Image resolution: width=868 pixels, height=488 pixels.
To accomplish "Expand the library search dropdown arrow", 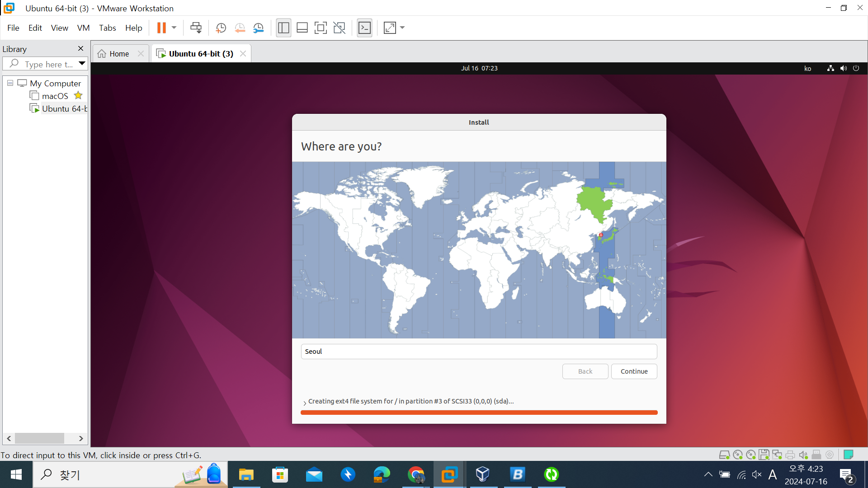I will tap(82, 64).
